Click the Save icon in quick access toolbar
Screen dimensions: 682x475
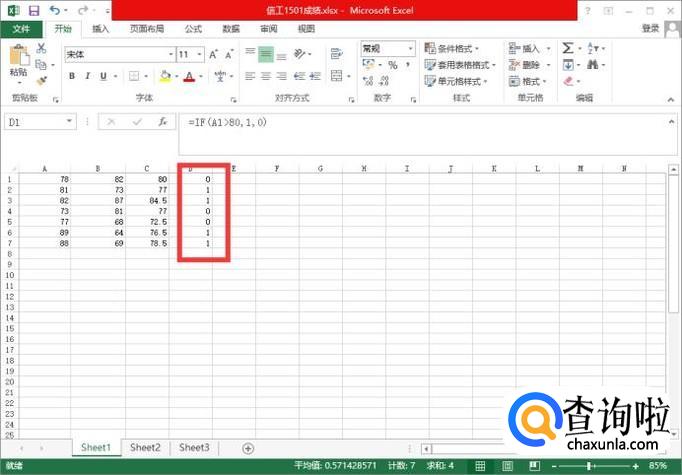pyautogui.click(x=34, y=10)
